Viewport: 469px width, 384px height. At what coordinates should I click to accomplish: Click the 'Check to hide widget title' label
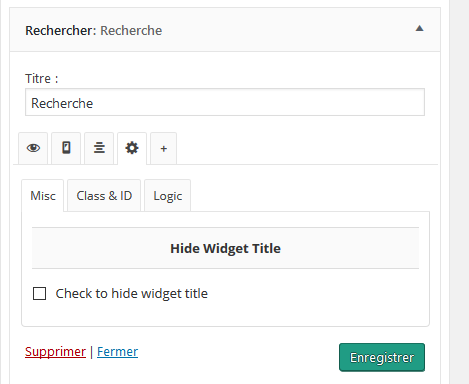point(132,294)
